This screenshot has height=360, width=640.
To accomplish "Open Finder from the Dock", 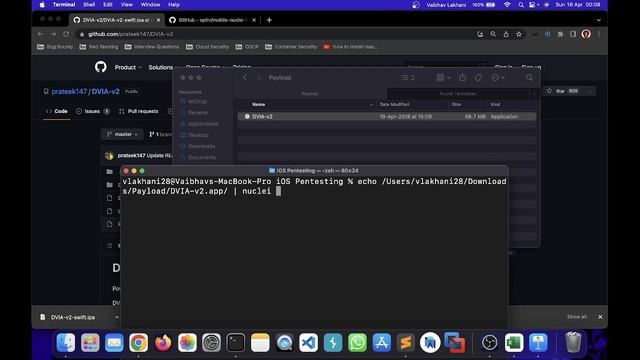I will (x=66, y=342).
